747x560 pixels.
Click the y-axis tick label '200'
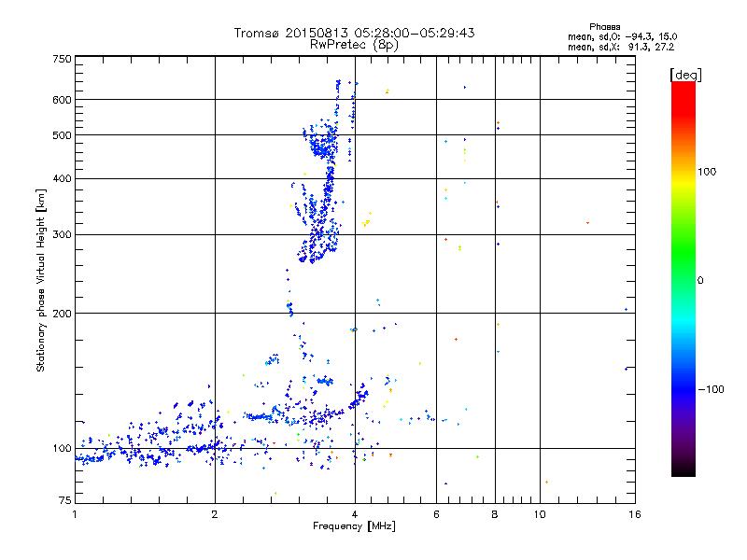coord(62,314)
